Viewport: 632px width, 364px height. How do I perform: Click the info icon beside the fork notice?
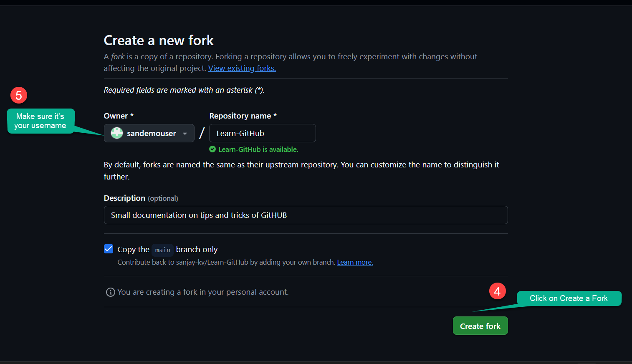point(110,292)
